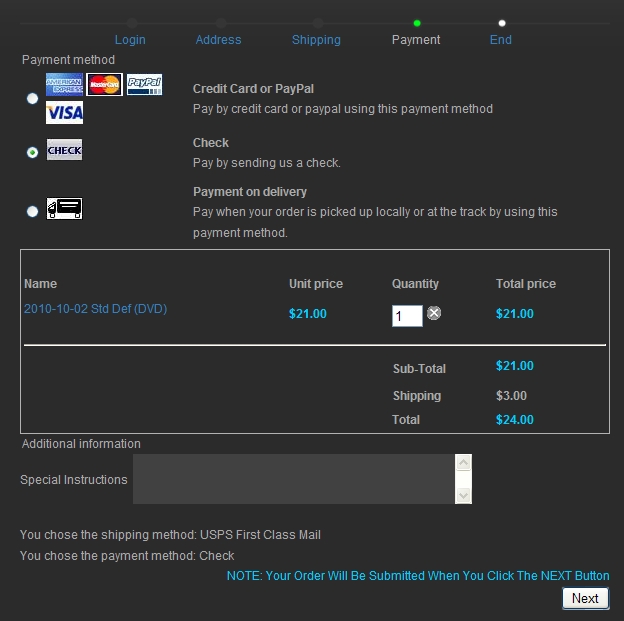Click the 'Pay by sending us a check.' description
624x621 pixels.
(x=267, y=163)
